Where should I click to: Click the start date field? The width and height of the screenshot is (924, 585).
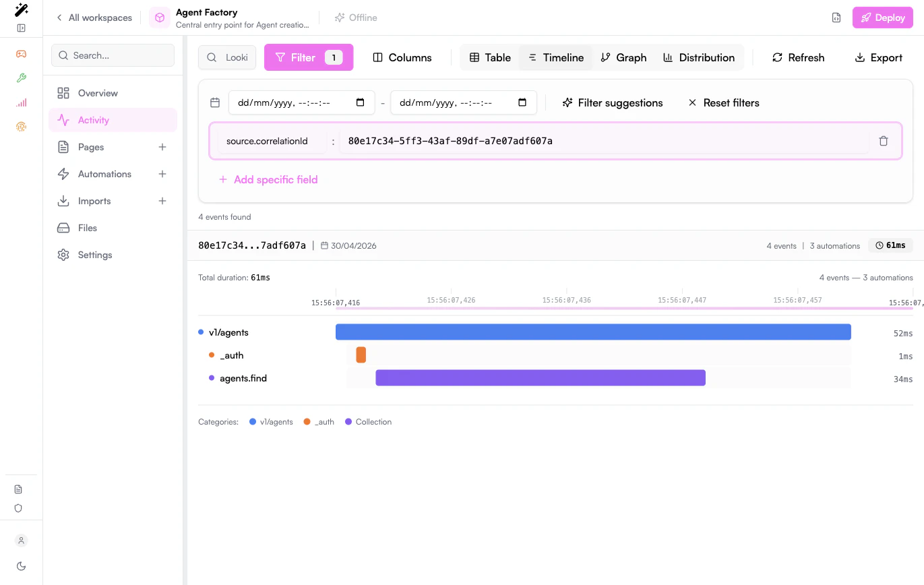[x=301, y=102]
